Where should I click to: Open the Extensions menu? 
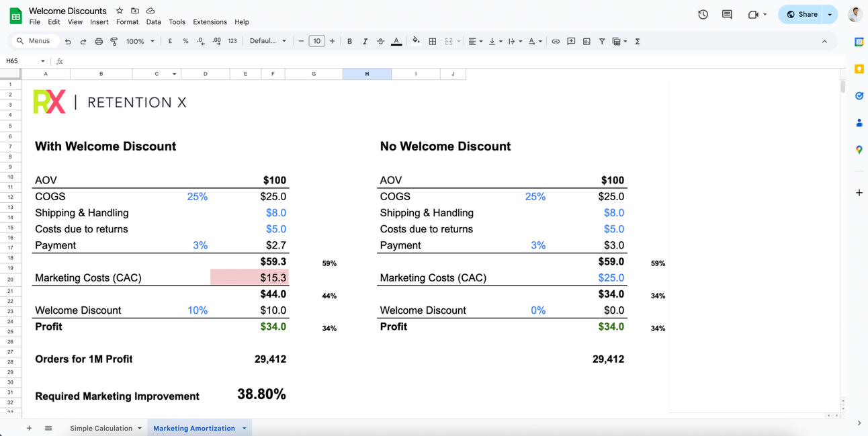click(210, 22)
